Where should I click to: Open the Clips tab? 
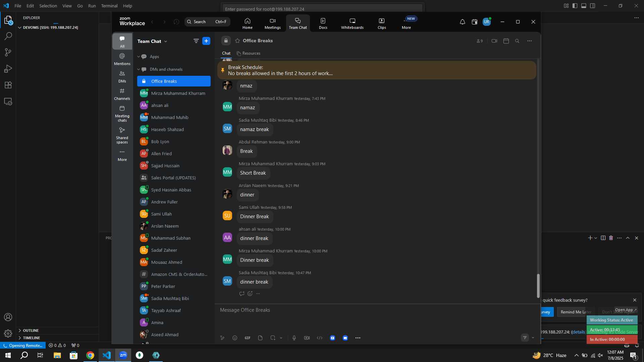[x=382, y=23]
